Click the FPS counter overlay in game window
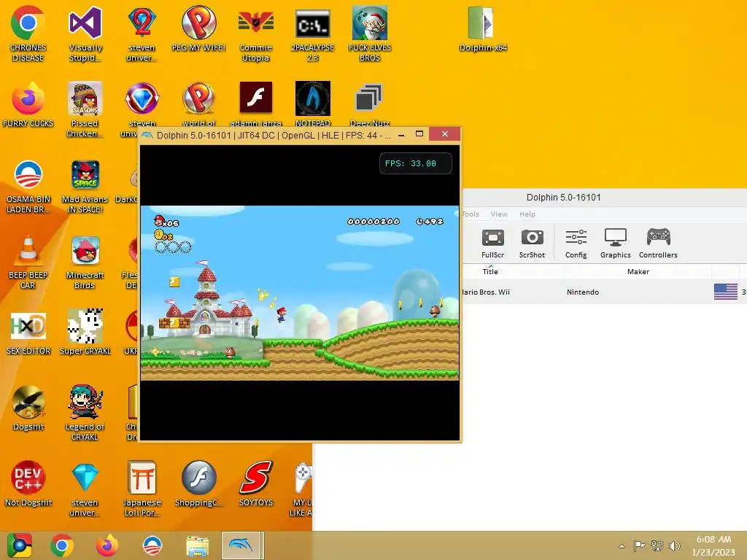 coord(415,163)
